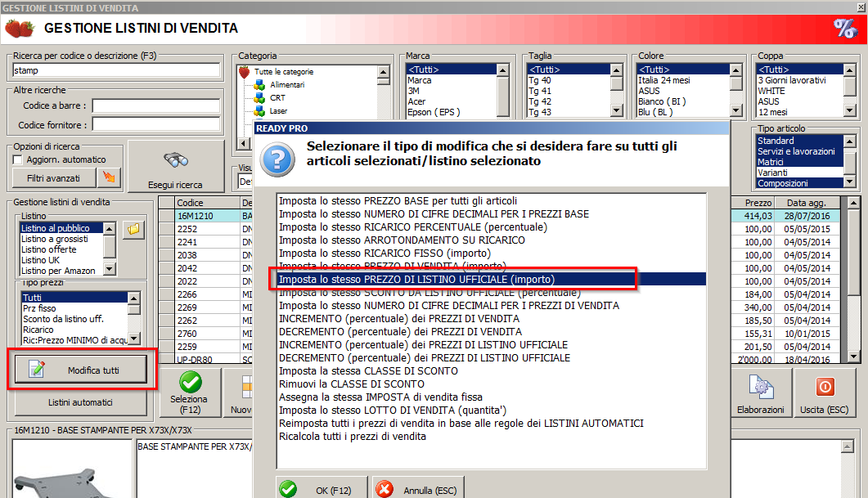
Task: Confirm with the OK (F12) button
Action: (x=322, y=490)
